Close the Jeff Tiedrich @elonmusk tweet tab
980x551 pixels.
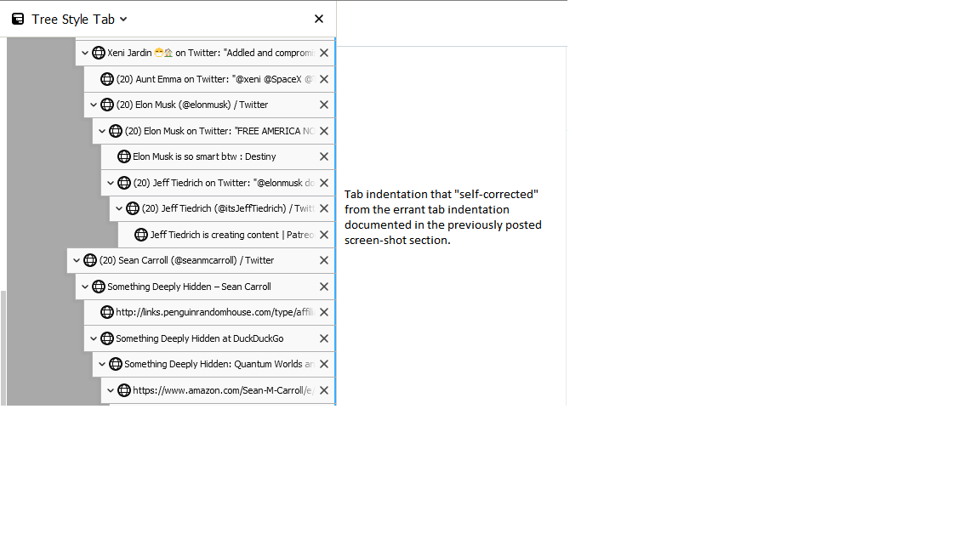click(324, 183)
